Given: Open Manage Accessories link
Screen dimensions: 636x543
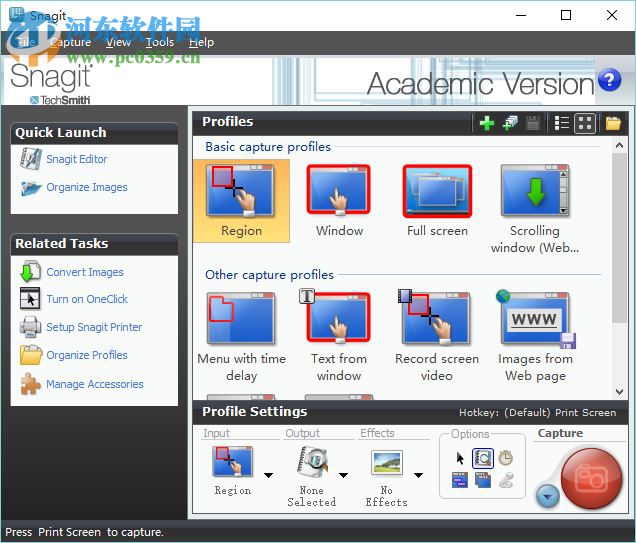Looking at the screenshot, I should (x=95, y=384).
